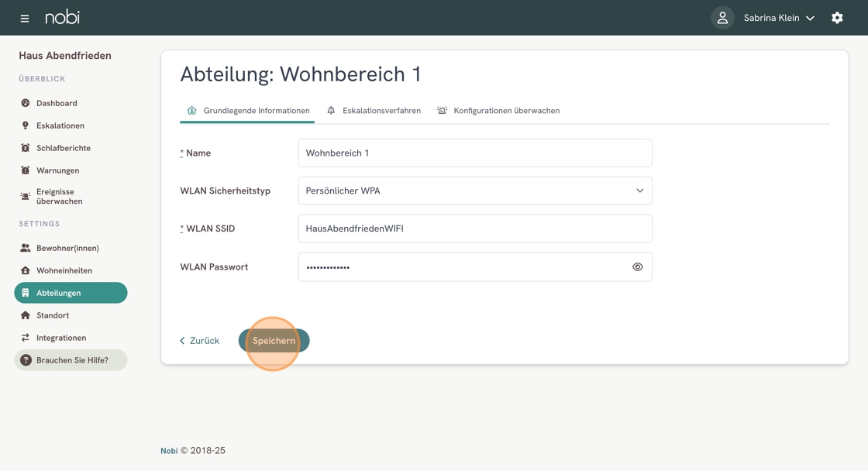The width and height of the screenshot is (868, 471).
Task: Click the nobi logo
Action: [x=63, y=17]
